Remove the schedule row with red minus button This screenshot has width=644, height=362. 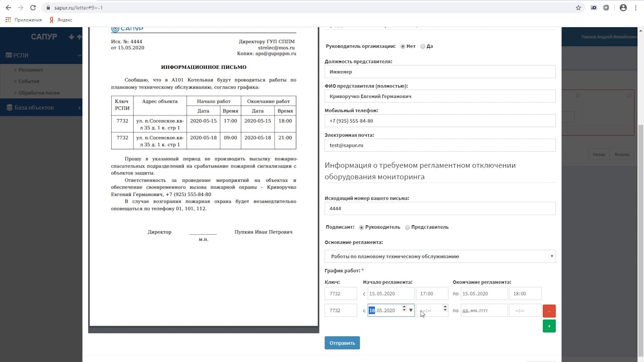click(x=549, y=311)
